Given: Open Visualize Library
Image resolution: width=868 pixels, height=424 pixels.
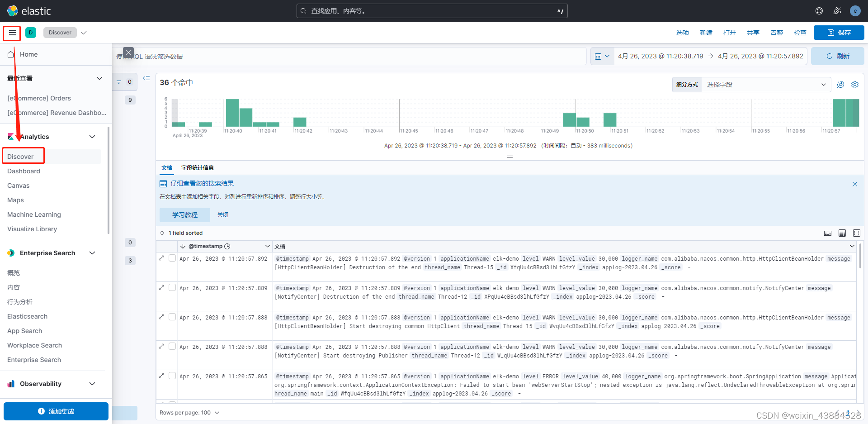Looking at the screenshot, I should [32, 229].
